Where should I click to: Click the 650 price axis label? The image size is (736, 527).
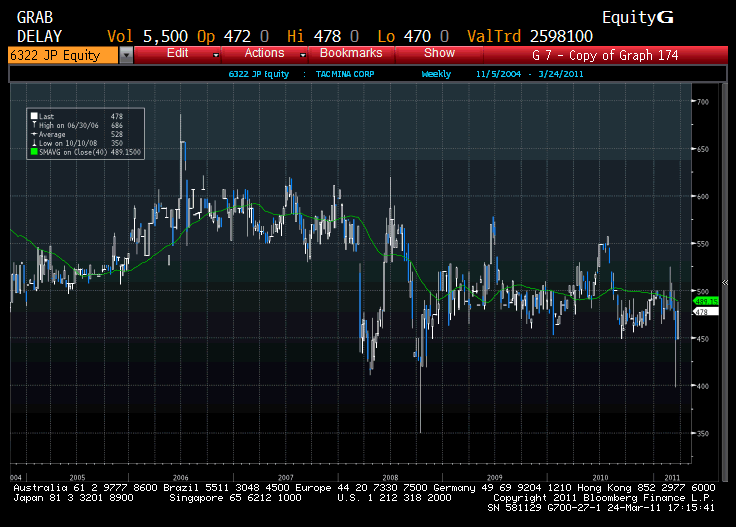[703, 149]
